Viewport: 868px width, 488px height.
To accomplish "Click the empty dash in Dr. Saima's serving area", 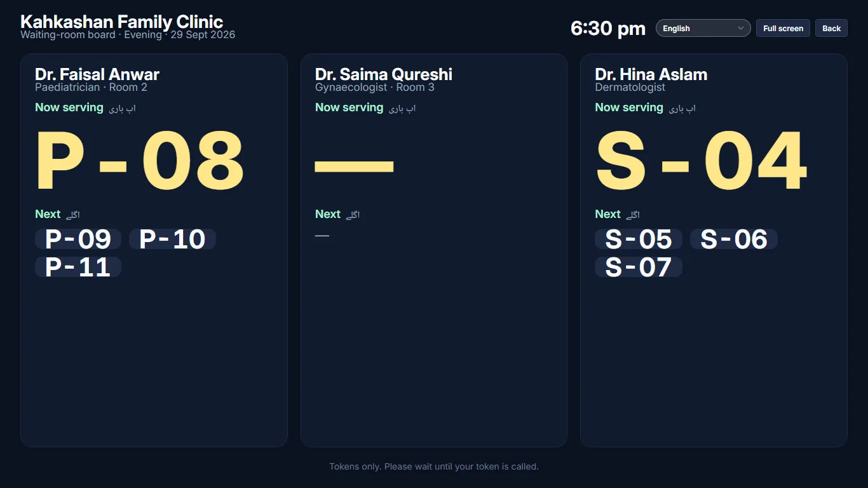I will 355,165.
